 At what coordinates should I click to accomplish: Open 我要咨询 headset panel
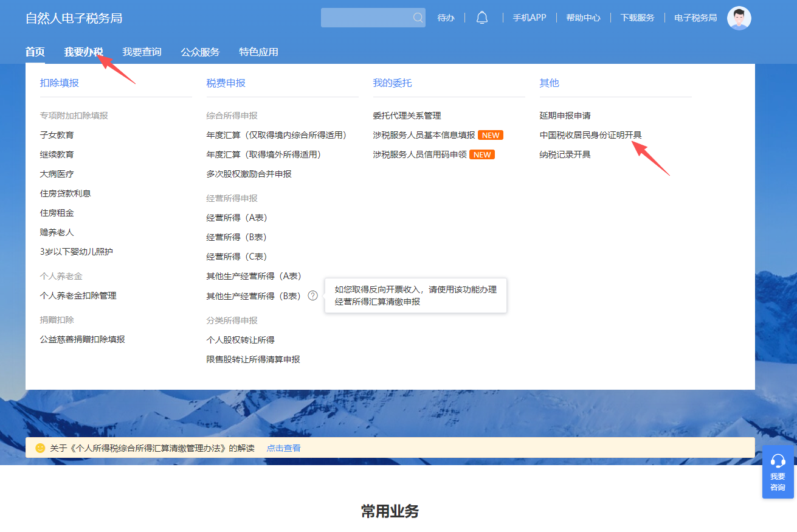coord(777,473)
